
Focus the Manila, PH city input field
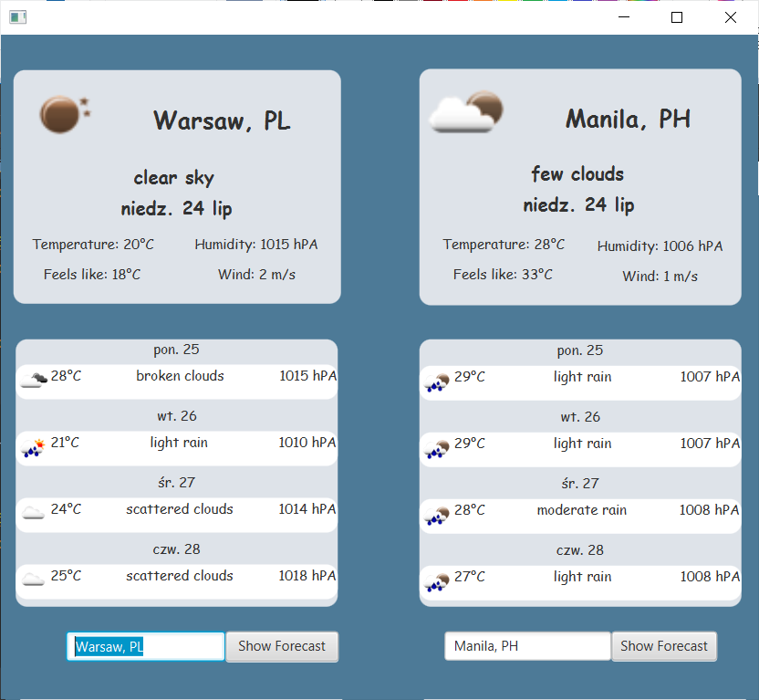pos(527,646)
